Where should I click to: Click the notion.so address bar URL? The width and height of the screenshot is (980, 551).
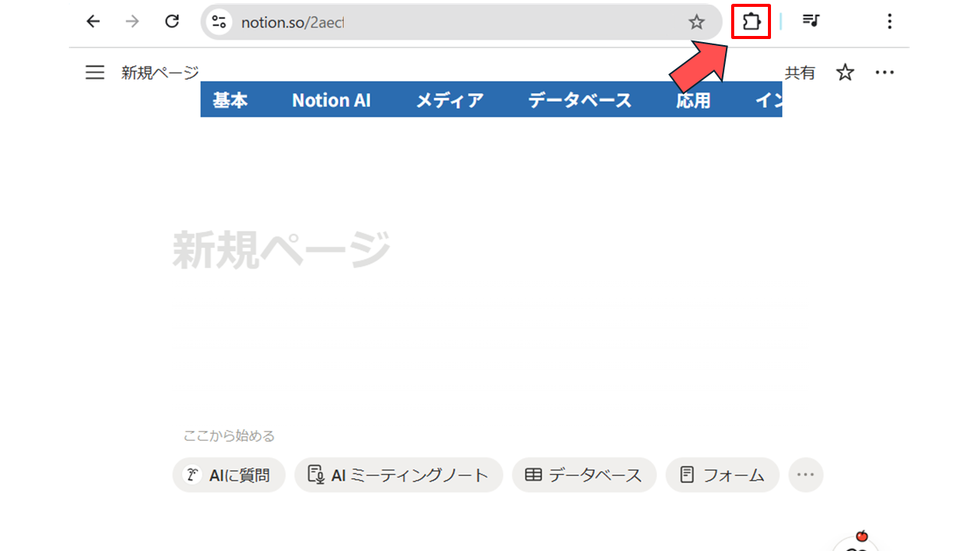coord(292,22)
